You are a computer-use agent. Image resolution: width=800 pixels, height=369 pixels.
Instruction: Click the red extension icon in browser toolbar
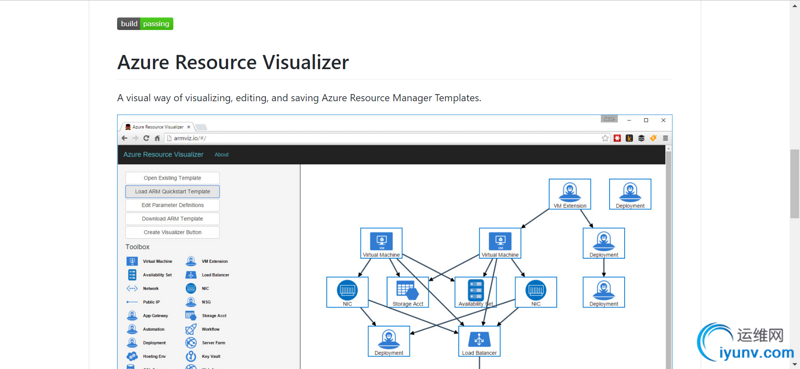pos(617,138)
